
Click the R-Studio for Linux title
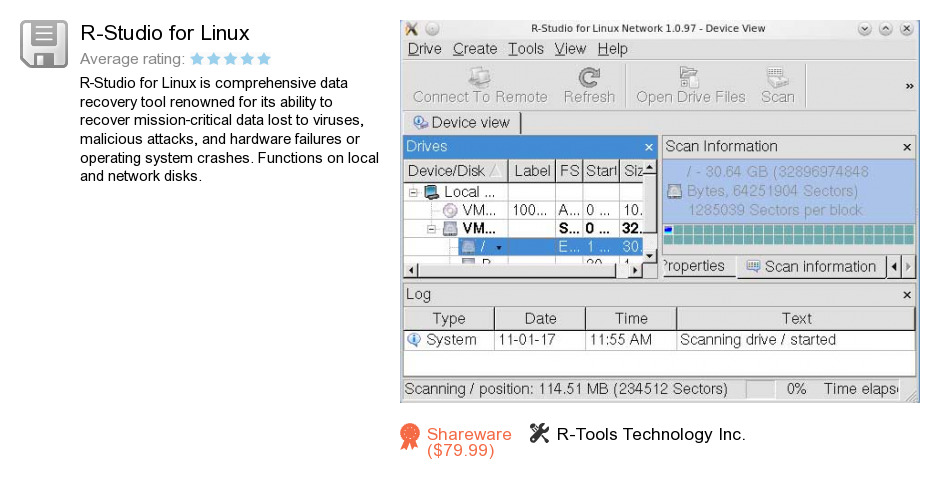coord(165,33)
